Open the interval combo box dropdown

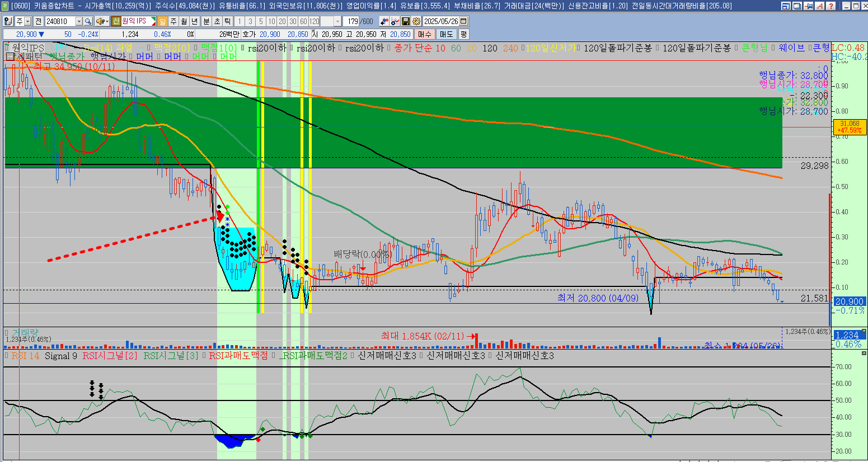pyautogui.click(x=337, y=21)
